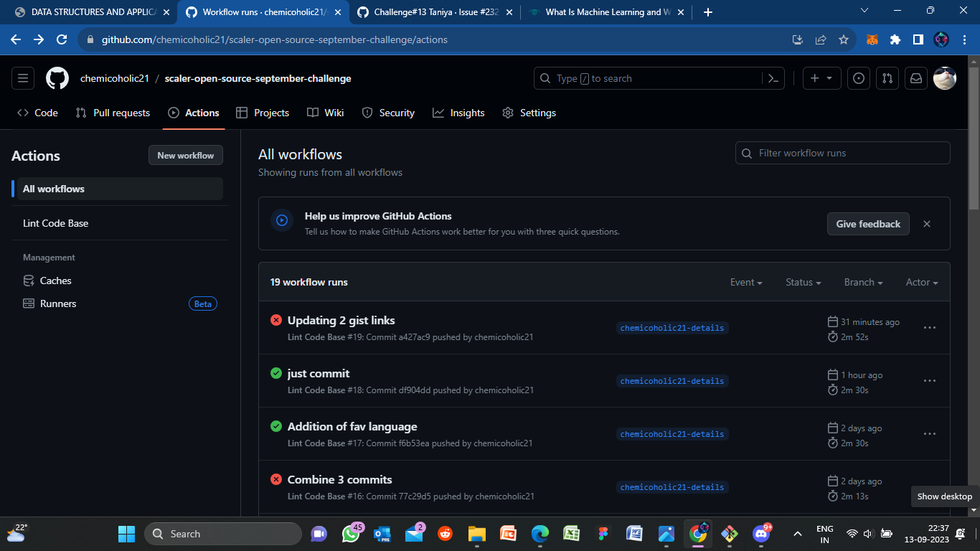Open the Event filter dropdown

(746, 282)
